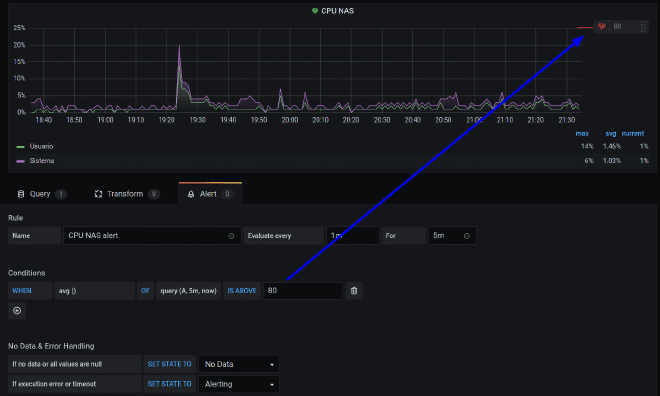Edit the threshold value 80 in conditions
Viewport: 660px width, 396px height.
click(303, 291)
